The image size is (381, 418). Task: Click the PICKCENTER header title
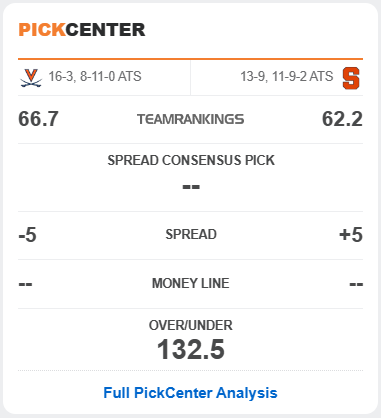[x=82, y=30]
